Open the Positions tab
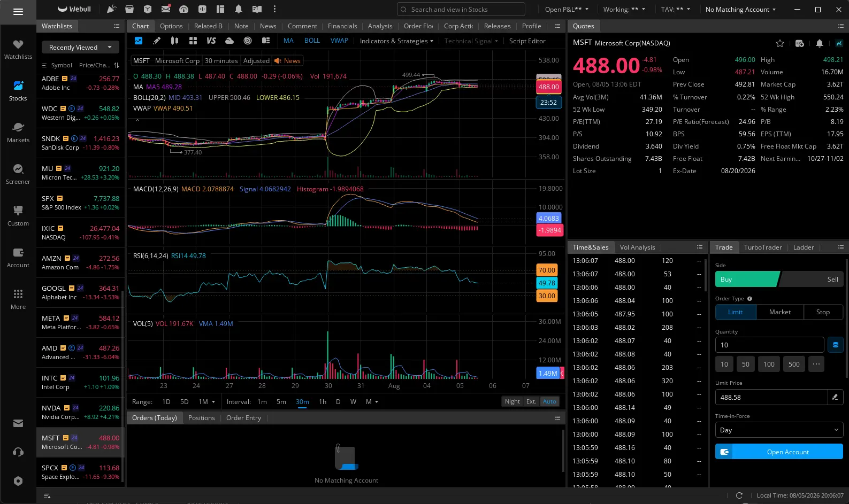 pos(201,418)
